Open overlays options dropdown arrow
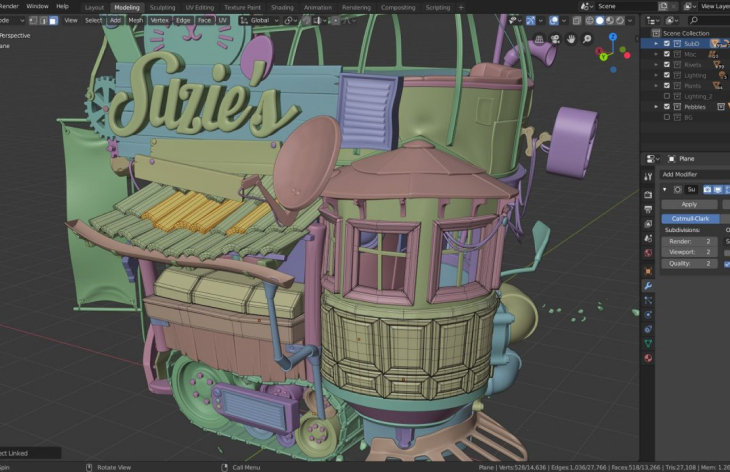Viewport: 730px width, 472px height. click(x=564, y=20)
